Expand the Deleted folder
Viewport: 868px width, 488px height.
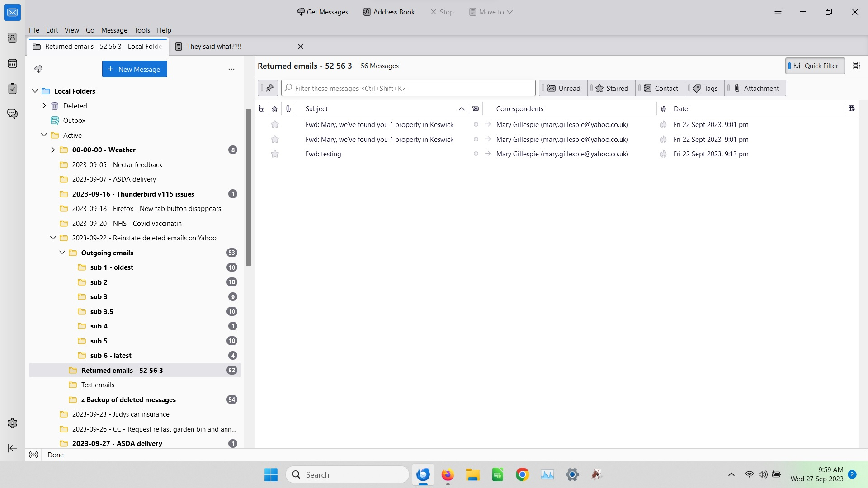(44, 106)
